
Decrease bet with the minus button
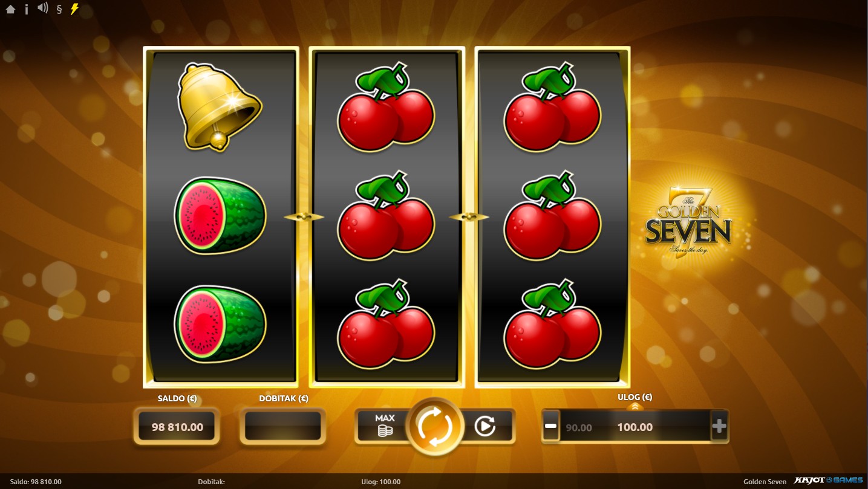(550, 427)
